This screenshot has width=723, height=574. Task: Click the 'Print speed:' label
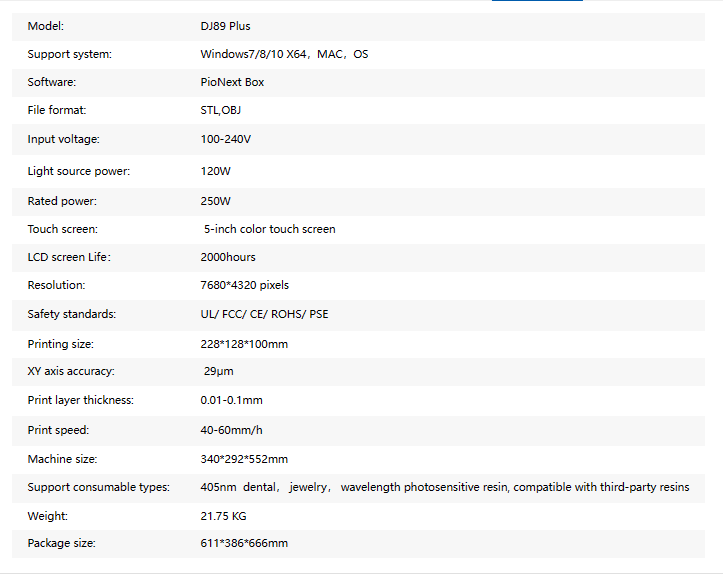[x=59, y=430]
